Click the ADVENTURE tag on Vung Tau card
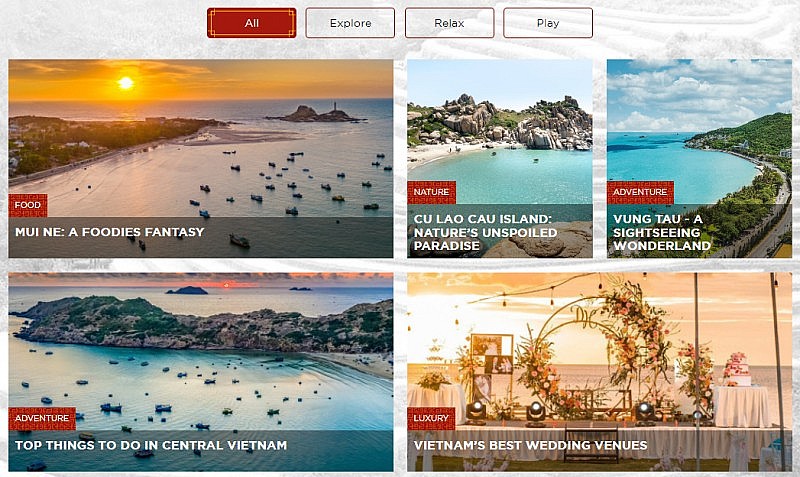Viewport: 800px width, 477px height. pyautogui.click(x=640, y=192)
